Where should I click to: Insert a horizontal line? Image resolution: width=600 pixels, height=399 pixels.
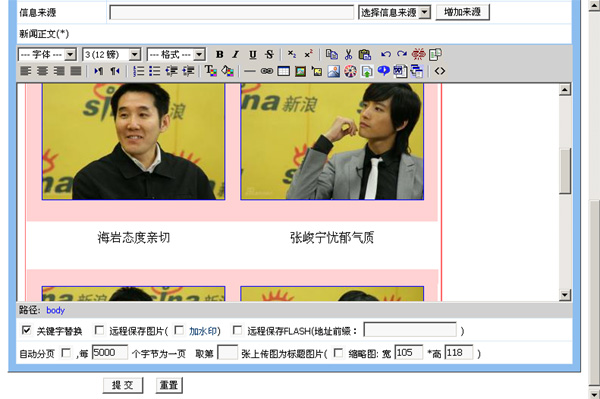tap(250, 71)
